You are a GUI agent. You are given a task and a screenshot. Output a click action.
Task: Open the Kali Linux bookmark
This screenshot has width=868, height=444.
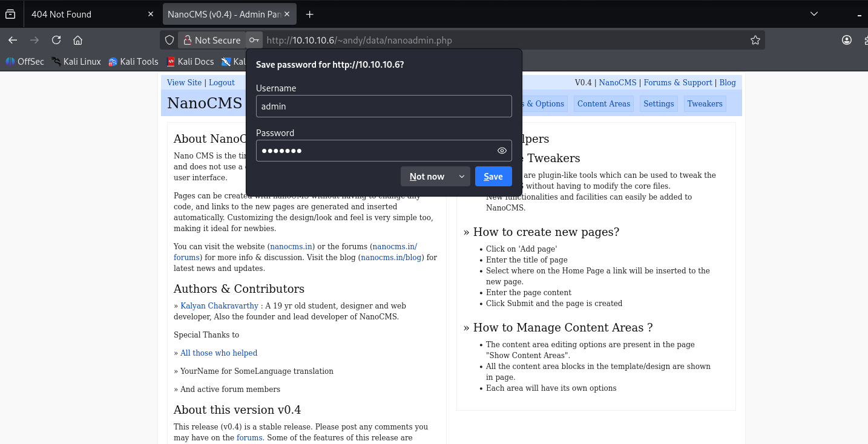tap(76, 61)
